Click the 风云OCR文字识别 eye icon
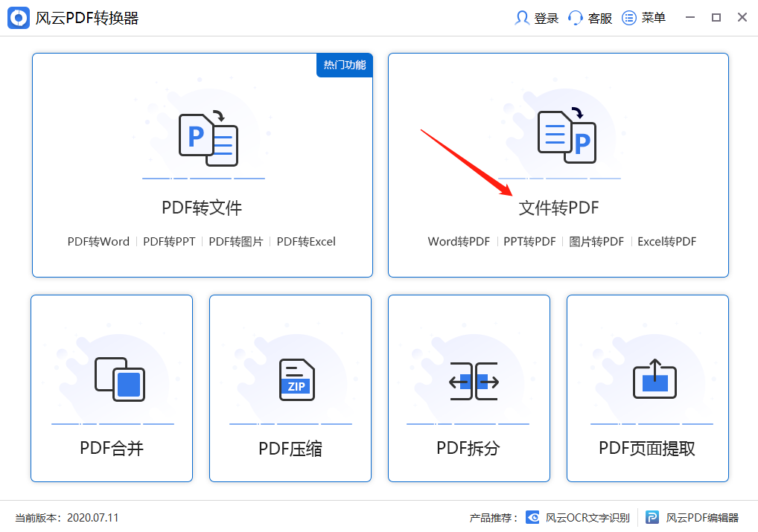 [x=532, y=518]
